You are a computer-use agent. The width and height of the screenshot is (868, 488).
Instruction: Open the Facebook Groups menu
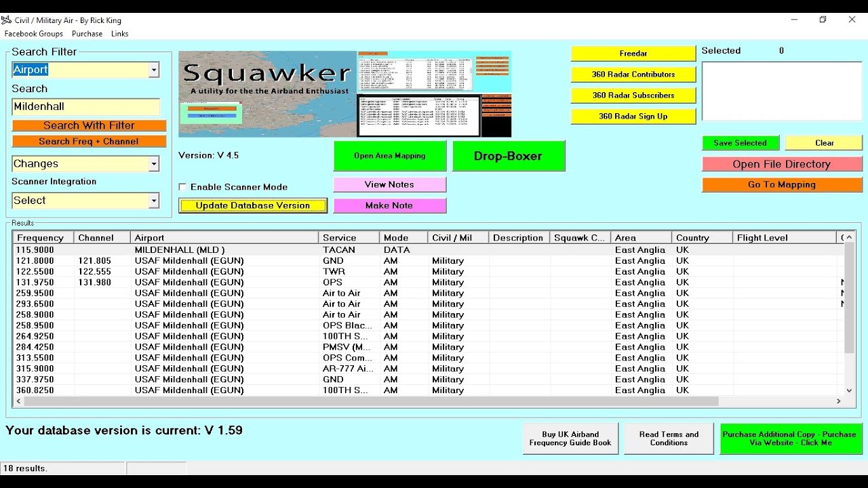point(34,34)
